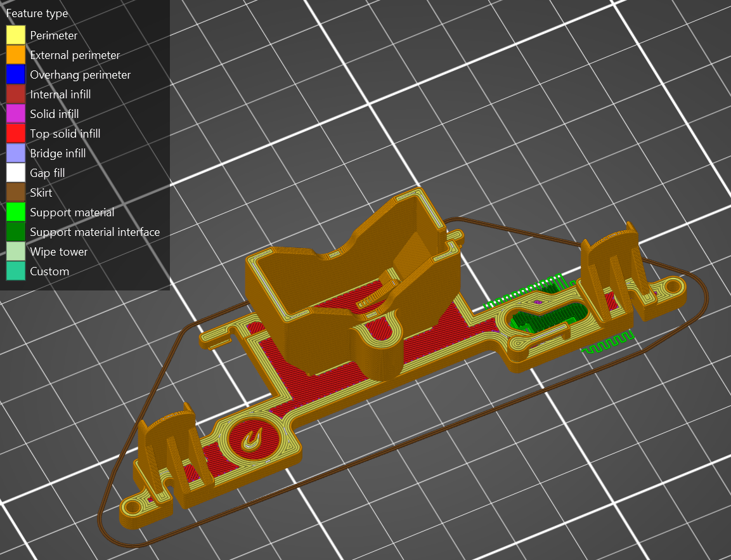Click the "Internal infill" legend label
Image resolution: width=731 pixels, height=560 pixels.
60,94
